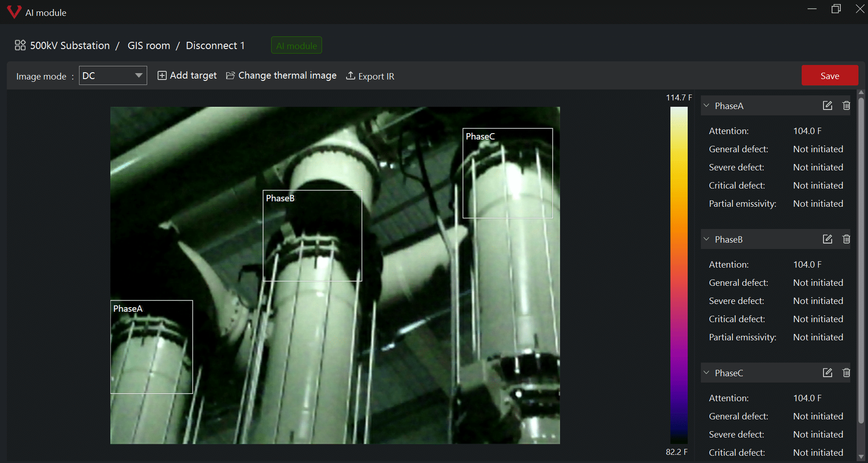Click the substation grid icon in breadcrumb

click(x=20, y=45)
